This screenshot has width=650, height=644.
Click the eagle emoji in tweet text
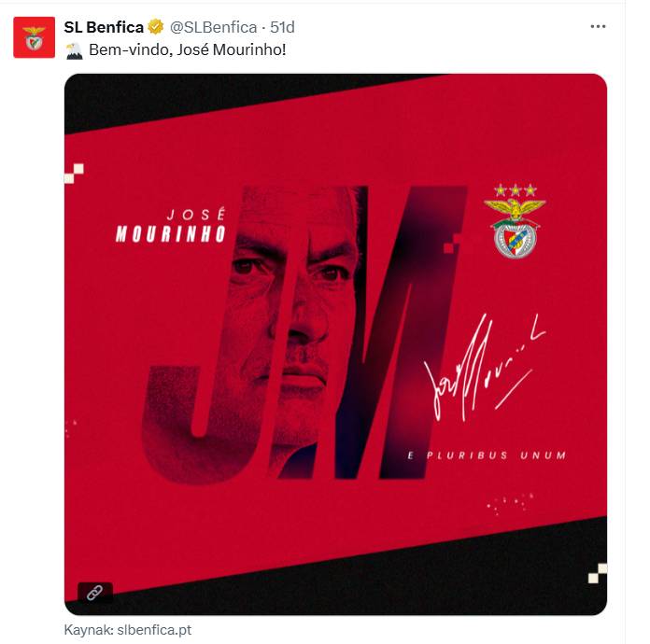tap(75, 50)
